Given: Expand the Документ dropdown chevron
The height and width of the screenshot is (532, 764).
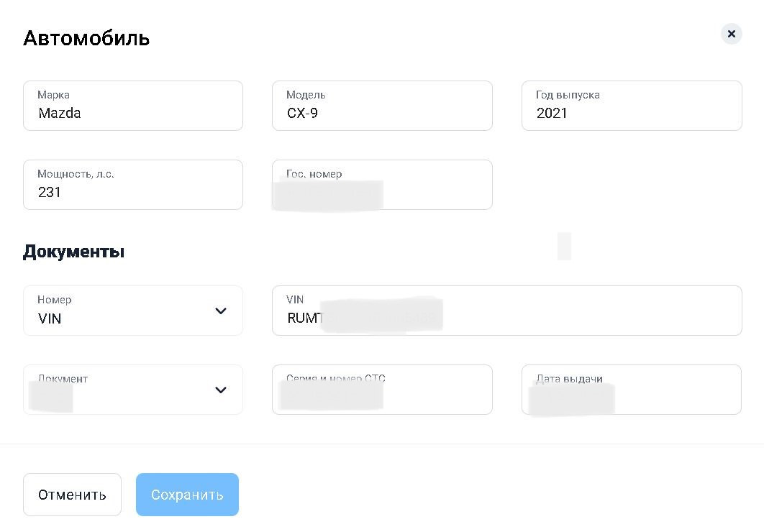Looking at the screenshot, I should coord(221,390).
